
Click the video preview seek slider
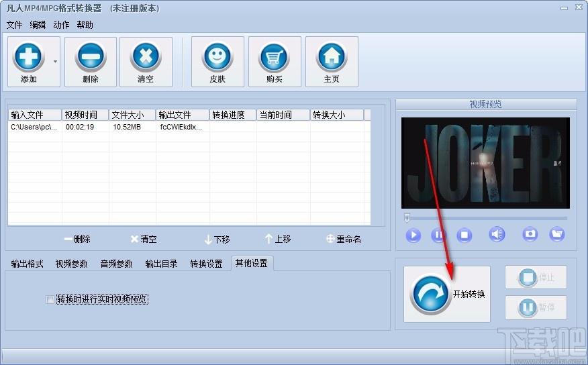[487, 218]
